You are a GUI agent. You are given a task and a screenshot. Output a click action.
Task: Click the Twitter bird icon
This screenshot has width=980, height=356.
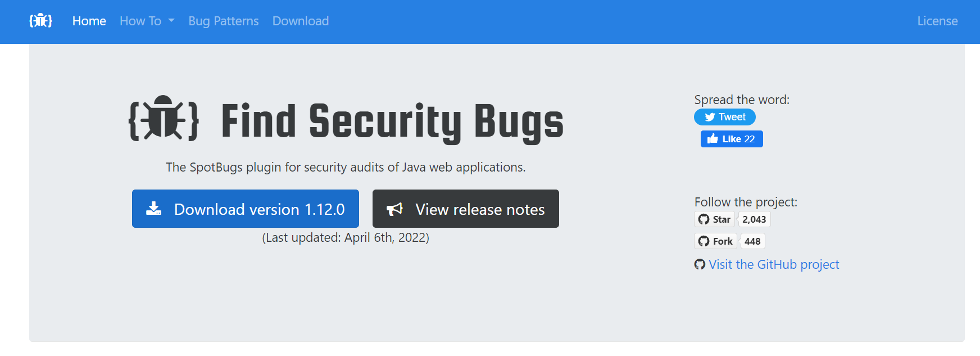click(710, 117)
